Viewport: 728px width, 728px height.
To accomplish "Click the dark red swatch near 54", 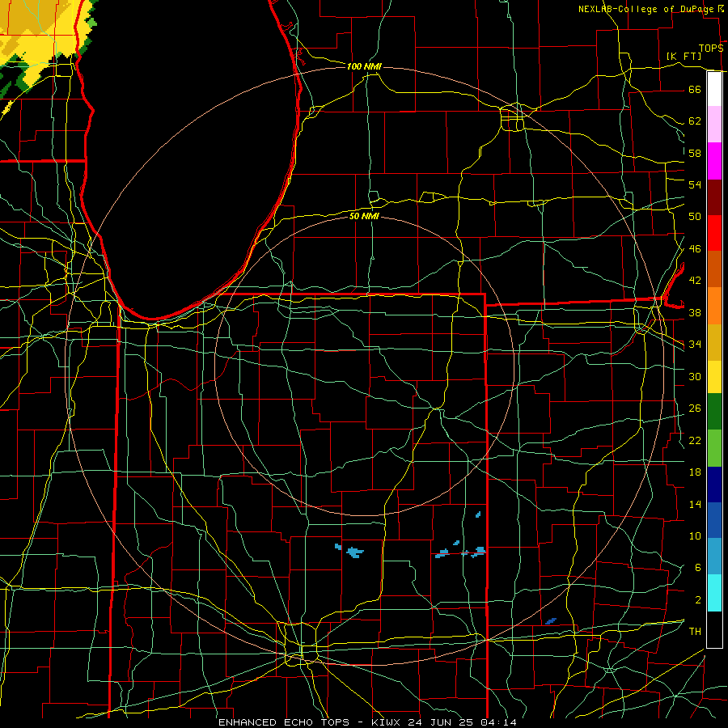I will 714,197.
